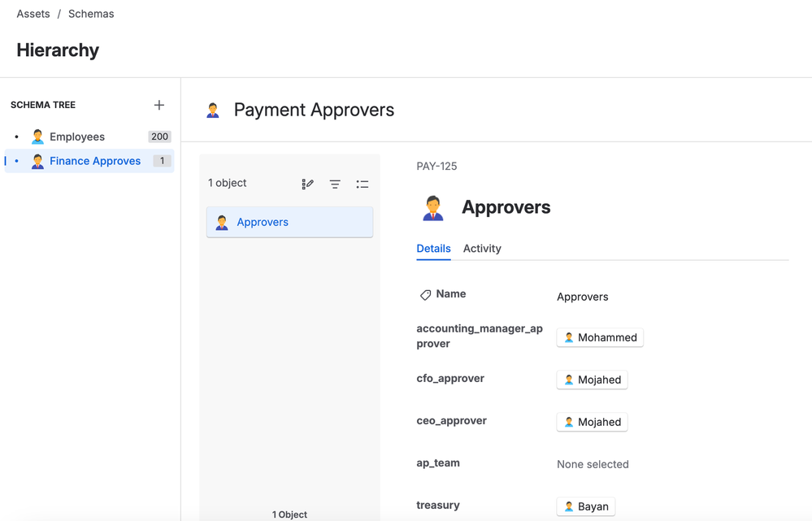Click the Name label tag icon
This screenshot has height=521, width=812.
(x=425, y=295)
